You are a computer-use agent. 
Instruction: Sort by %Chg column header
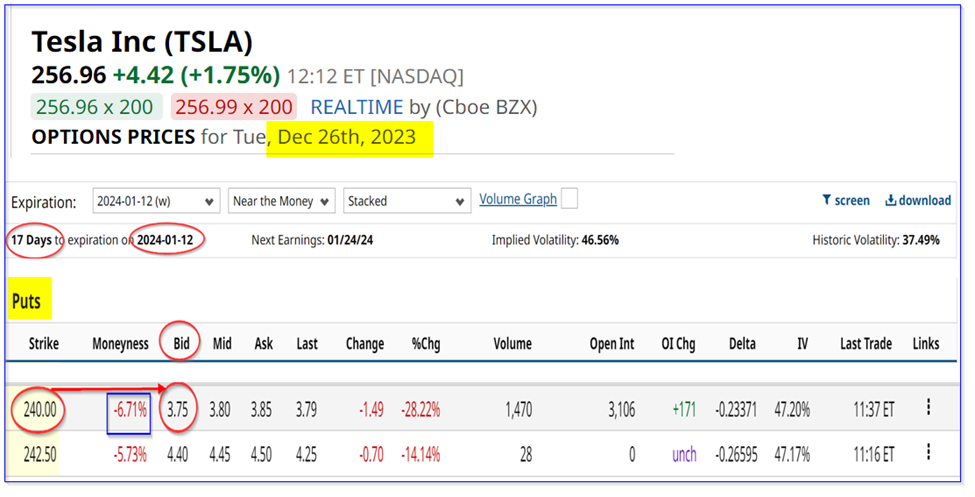[x=426, y=344]
